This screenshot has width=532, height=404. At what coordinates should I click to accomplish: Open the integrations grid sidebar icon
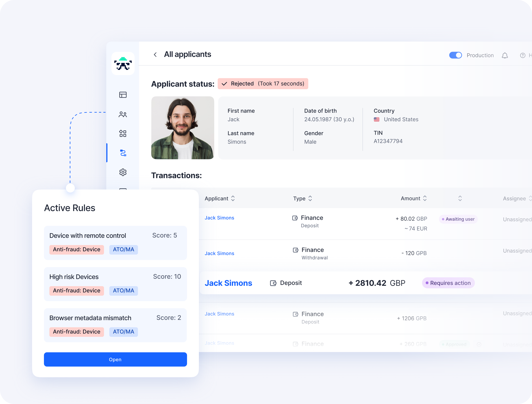(123, 134)
